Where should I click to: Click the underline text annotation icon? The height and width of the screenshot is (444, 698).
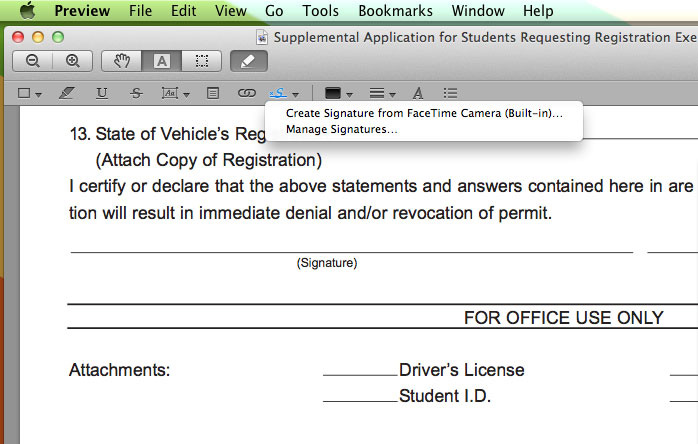click(102, 93)
